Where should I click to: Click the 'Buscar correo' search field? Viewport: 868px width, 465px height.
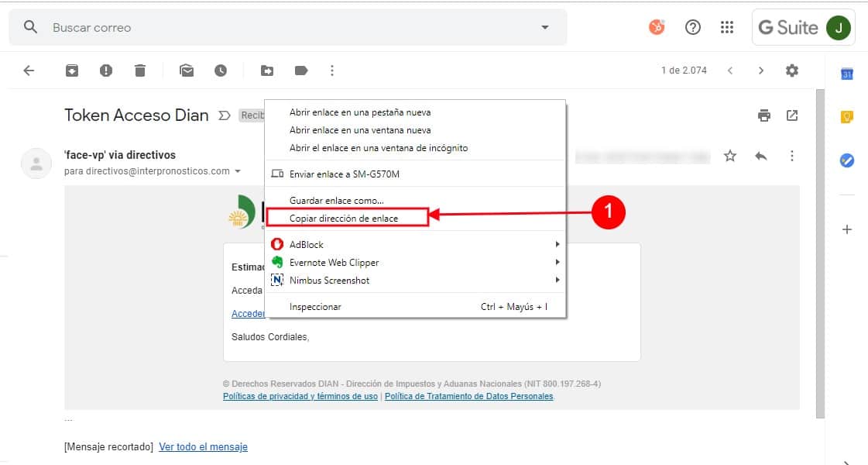click(286, 28)
